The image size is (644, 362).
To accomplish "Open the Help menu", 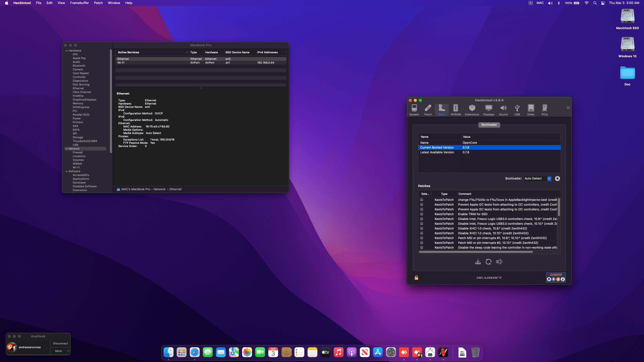I will click(x=129, y=3).
